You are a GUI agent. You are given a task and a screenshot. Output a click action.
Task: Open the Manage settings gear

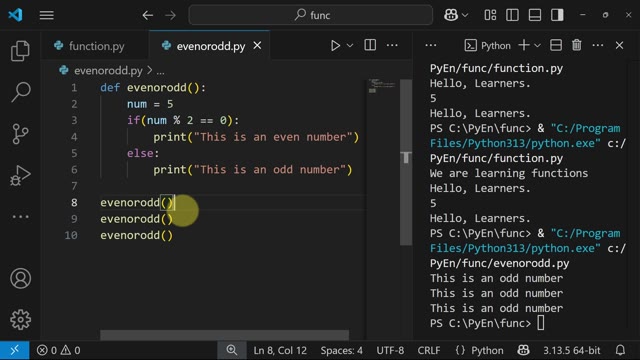20,320
